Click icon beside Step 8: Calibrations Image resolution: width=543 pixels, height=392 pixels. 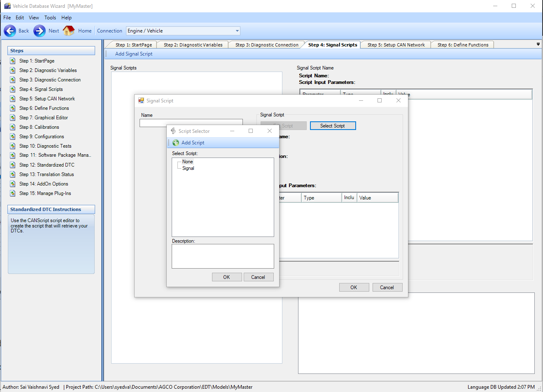(x=13, y=127)
